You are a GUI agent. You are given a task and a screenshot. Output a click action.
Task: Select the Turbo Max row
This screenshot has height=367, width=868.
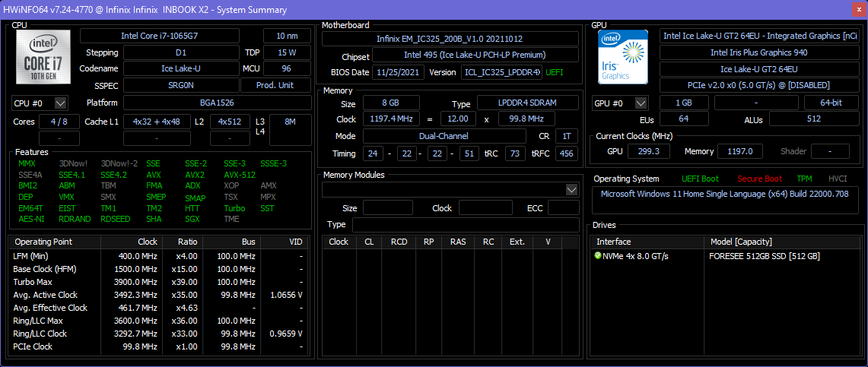click(x=160, y=282)
